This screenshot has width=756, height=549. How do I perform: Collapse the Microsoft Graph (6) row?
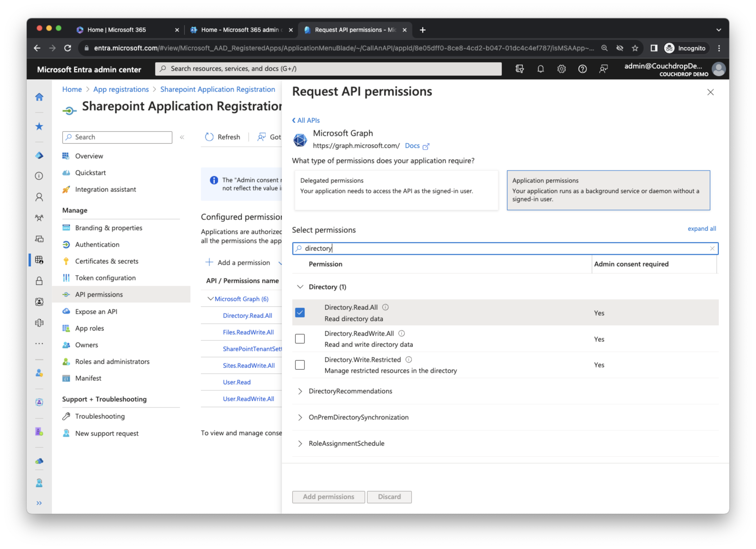(x=210, y=299)
